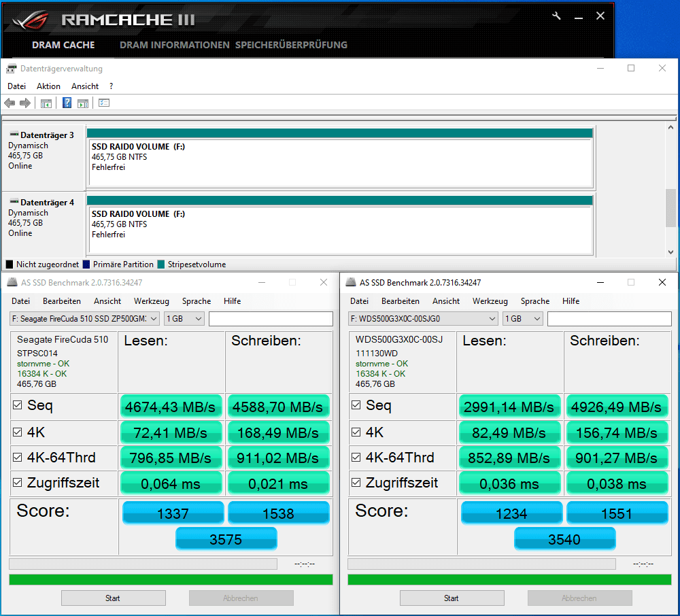
Task: Open RAMCache III settings wrench icon
Action: (556, 16)
